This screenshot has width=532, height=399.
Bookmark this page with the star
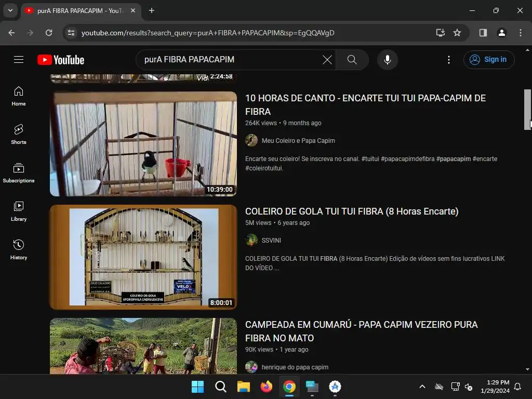457,33
